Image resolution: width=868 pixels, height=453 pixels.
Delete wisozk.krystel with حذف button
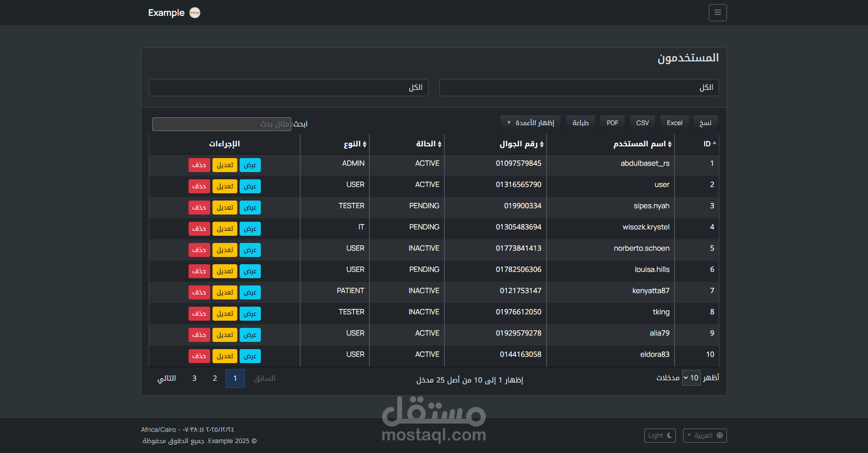(x=199, y=229)
